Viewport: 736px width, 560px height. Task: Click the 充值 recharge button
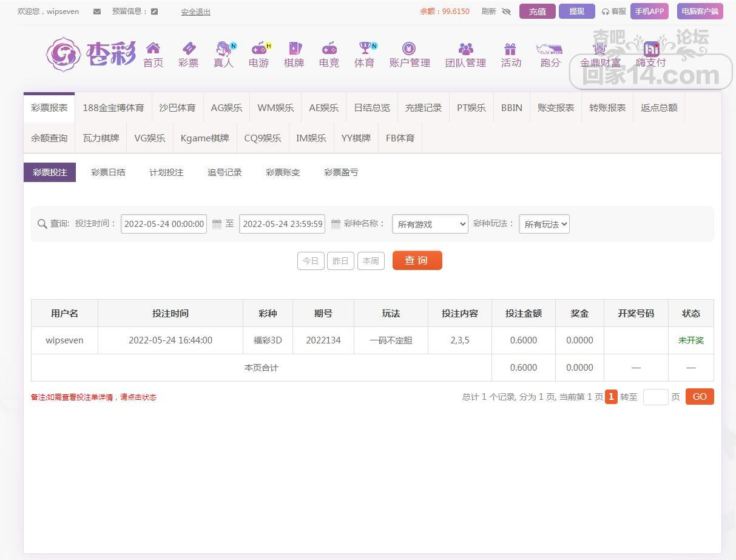point(538,12)
